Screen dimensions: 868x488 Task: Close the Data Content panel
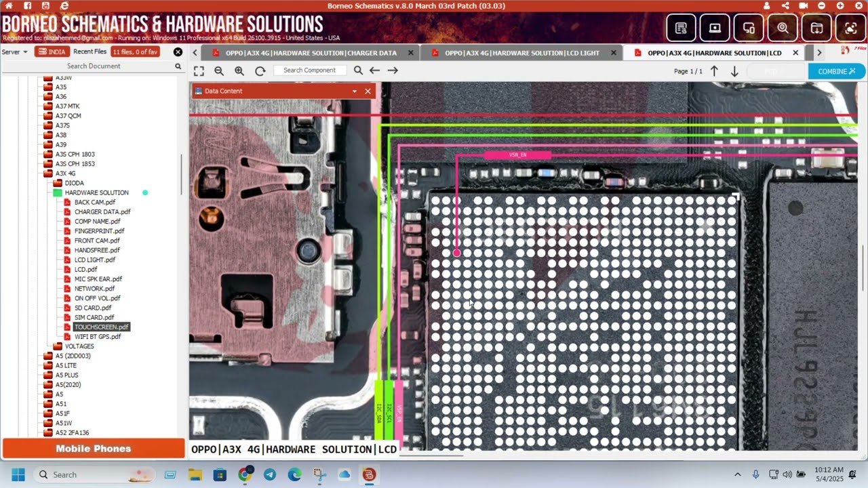click(368, 91)
